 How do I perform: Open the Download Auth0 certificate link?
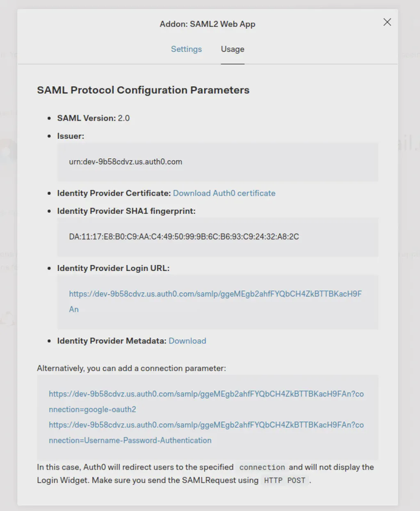(224, 193)
